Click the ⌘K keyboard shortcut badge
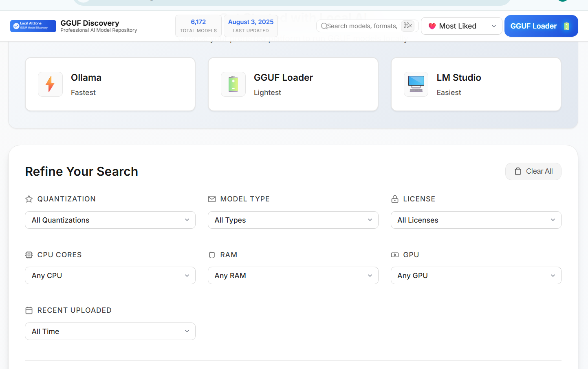The width and height of the screenshot is (588, 369). (408, 26)
